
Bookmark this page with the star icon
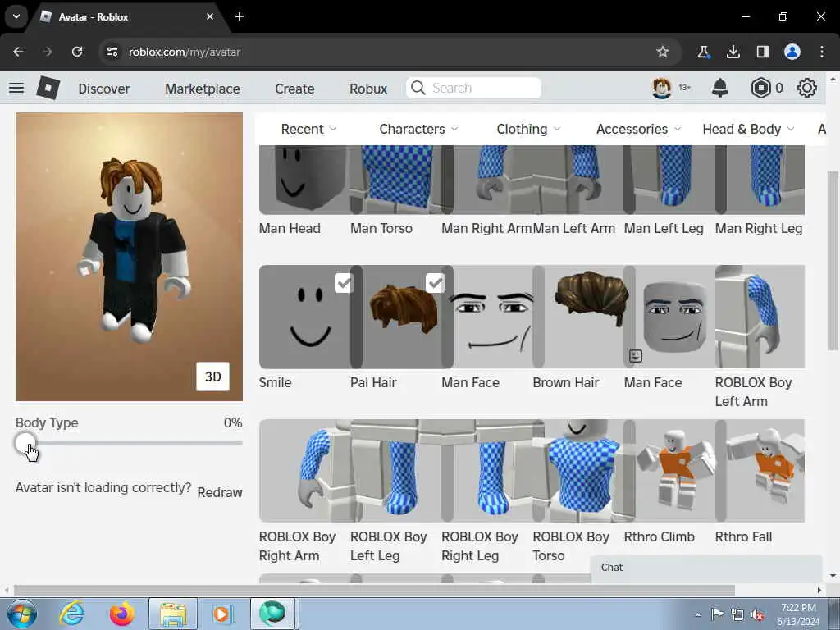663,52
